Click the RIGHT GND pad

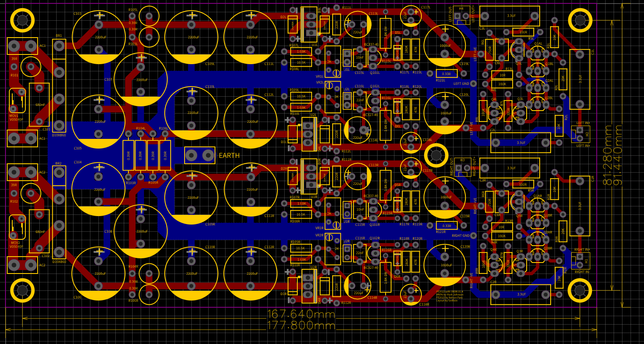473,236
